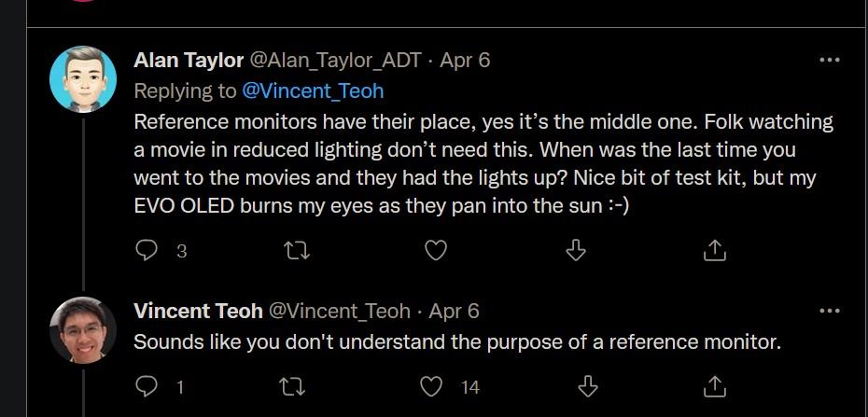Image resolution: width=868 pixels, height=417 pixels.
Task: Click down-arrow icon on Vincent Teoh's tweet
Action: coord(587,385)
